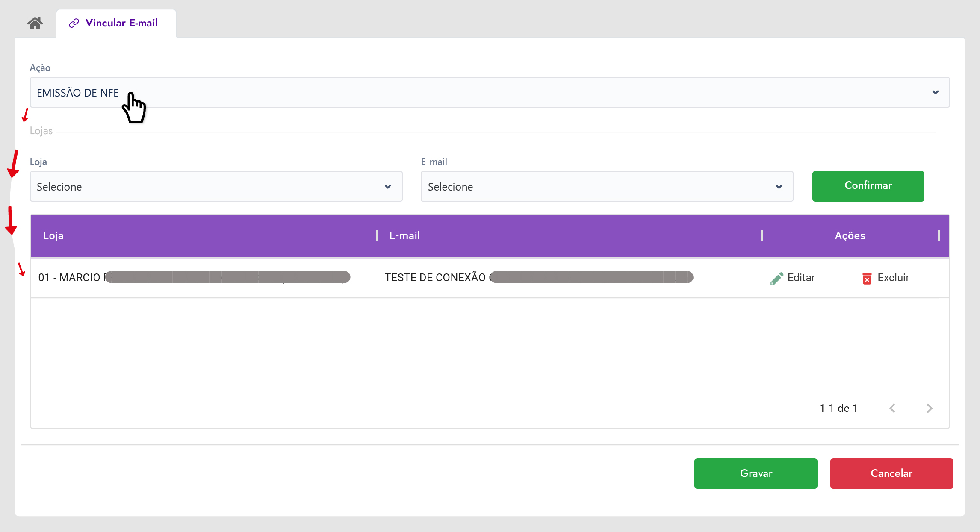Image resolution: width=980 pixels, height=532 pixels.
Task: Select the 01 - MARCIO table row
Action: coord(68,278)
